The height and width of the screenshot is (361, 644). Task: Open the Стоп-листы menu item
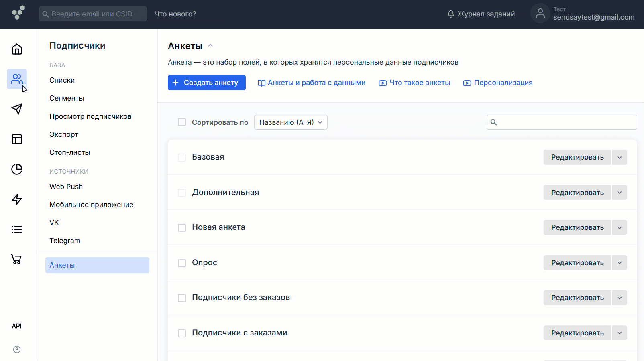point(69,152)
